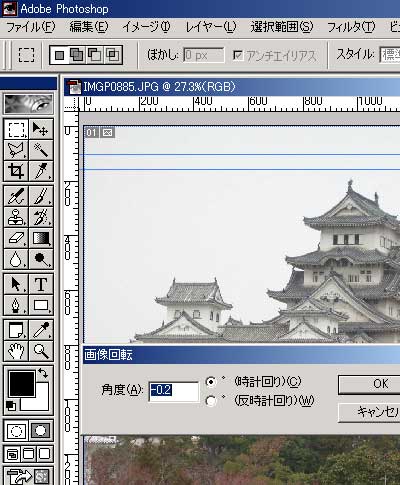Pick the Airbrush tool
The height and width of the screenshot is (485, 400).
16,196
